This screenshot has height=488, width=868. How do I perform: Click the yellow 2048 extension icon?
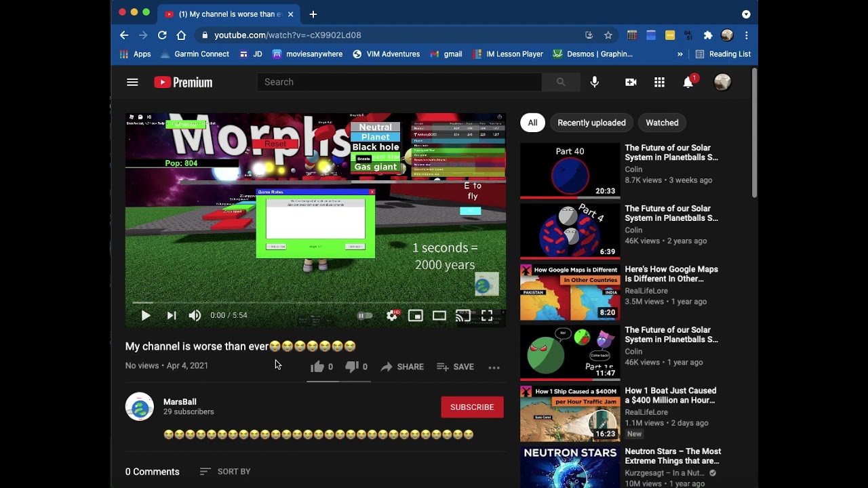670,35
